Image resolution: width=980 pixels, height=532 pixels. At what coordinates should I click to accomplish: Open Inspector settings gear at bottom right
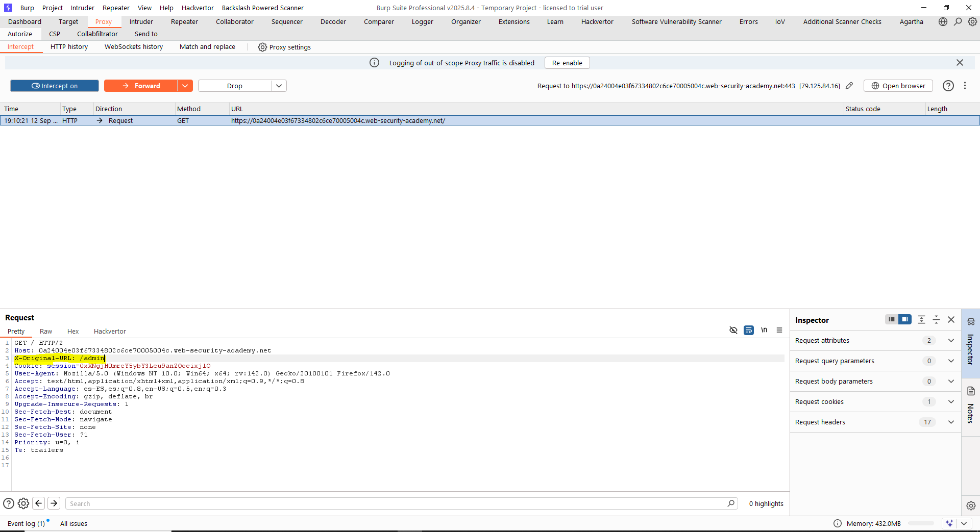[970, 505]
